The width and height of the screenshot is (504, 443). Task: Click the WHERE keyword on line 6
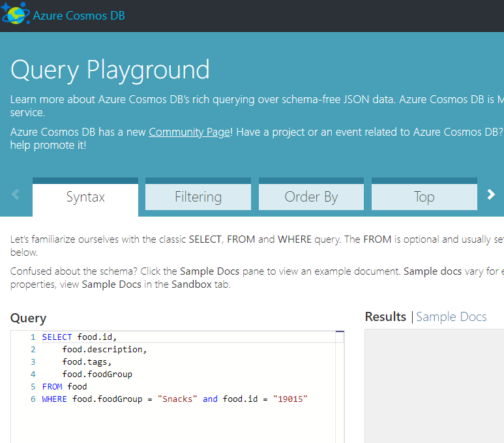click(x=54, y=399)
